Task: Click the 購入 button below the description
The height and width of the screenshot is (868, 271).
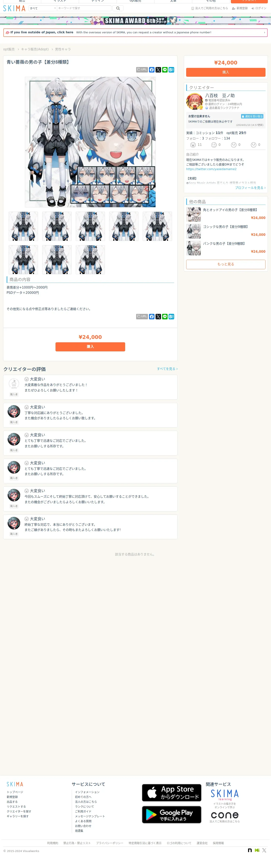Action: pos(90,347)
